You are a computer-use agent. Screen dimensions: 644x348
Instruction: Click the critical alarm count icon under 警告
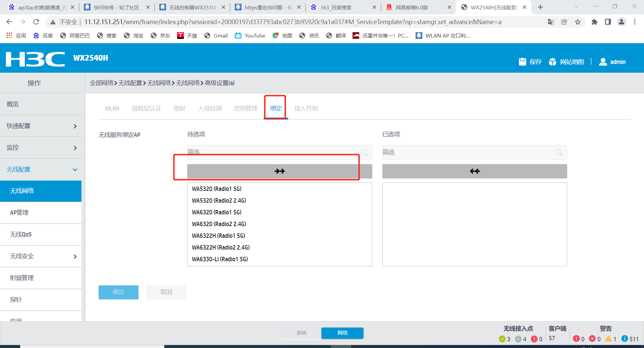(x=576, y=339)
